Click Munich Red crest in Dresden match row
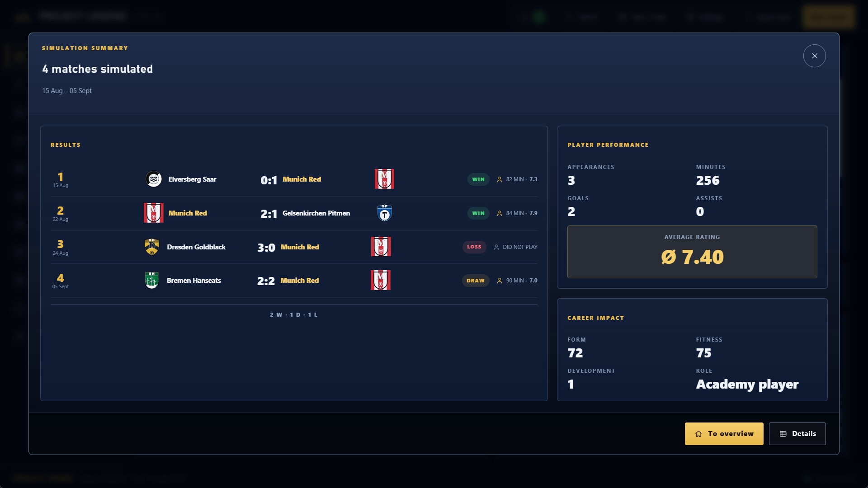Screen dimensions: 868x488 click(x=381, y=247)
